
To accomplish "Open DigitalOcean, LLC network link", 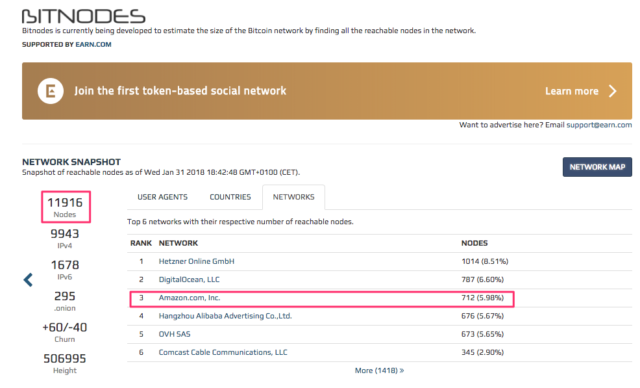I will [189, 279].
